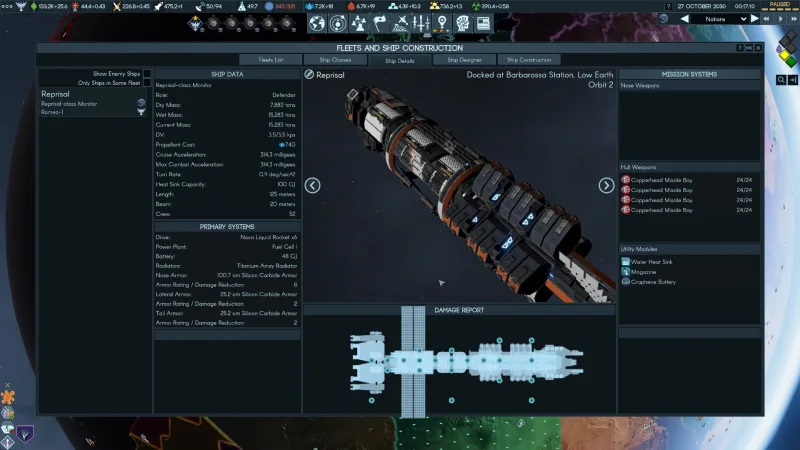Switch to the Fleets List tab
Image resolution: width=800 pixels, height=450 pixels.
coord(270,60)
